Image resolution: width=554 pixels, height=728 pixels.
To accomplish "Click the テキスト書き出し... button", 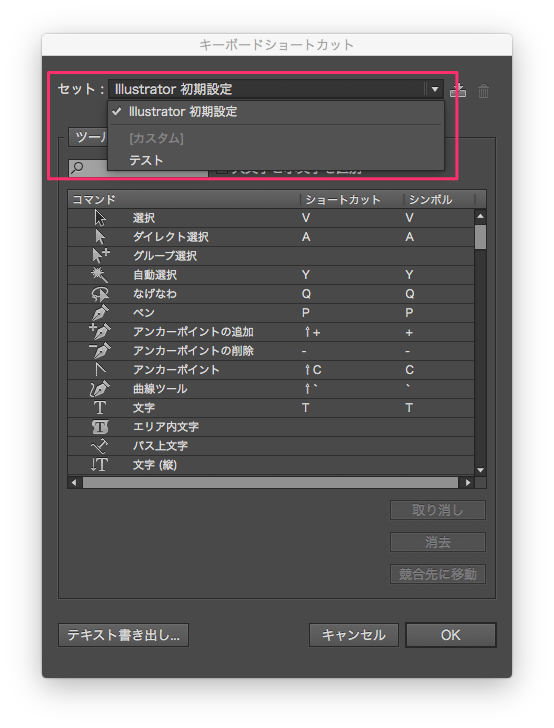I will (x=124, y=635).
